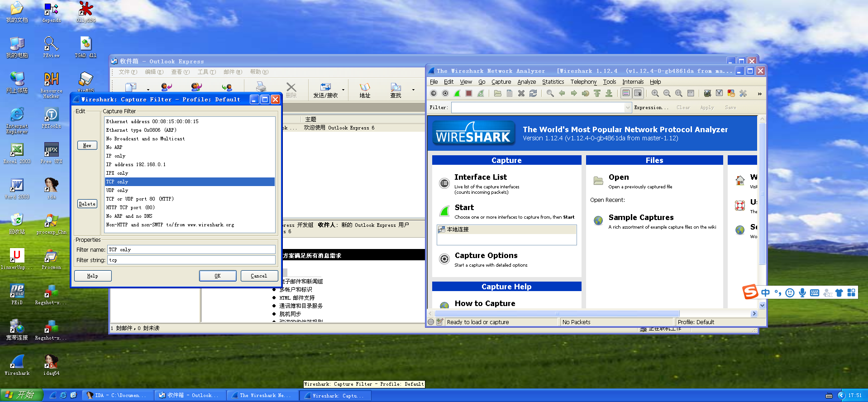Click the restart capture toolbar icon
The width and height of the screenshot is (868, 402).
click(481, 93)
